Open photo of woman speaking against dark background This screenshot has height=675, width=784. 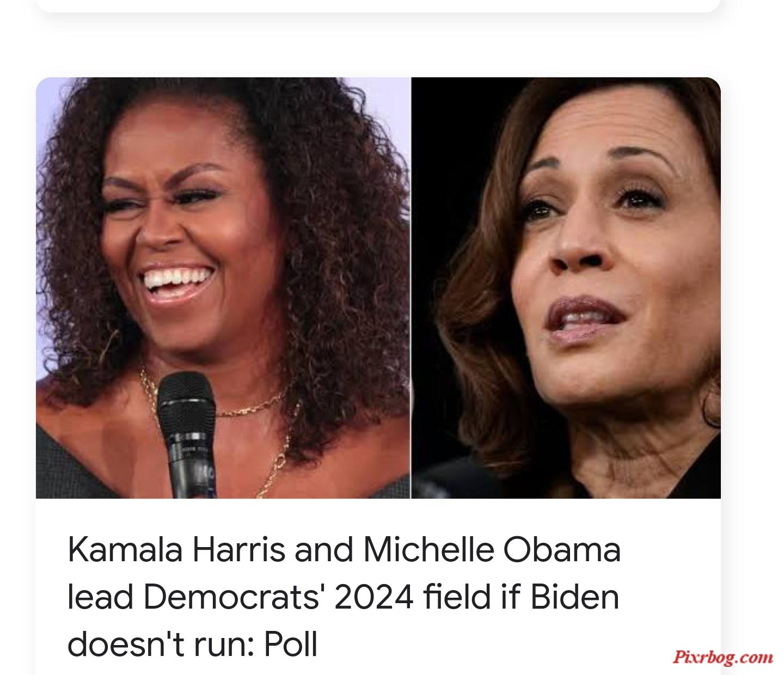click(566, 287)
